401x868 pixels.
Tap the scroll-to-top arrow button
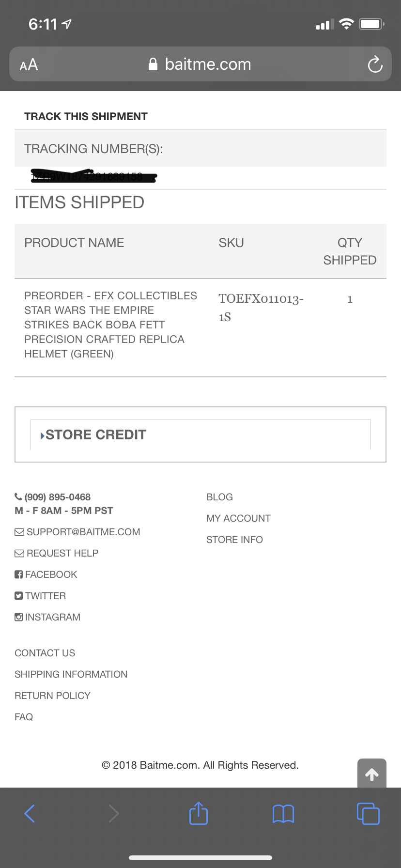[x=372, y=774]
